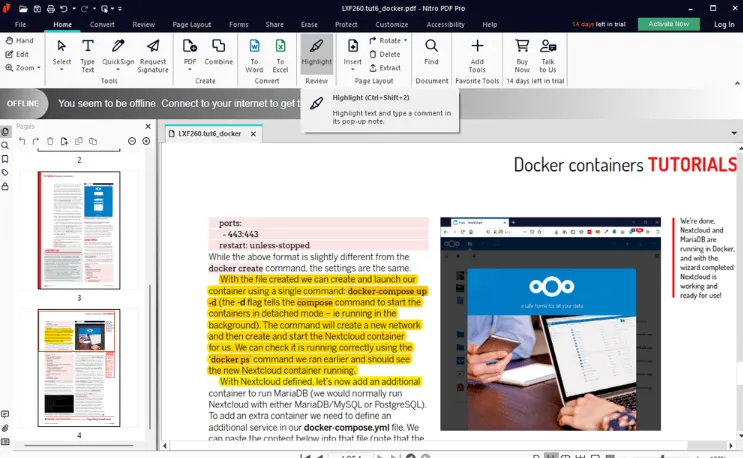The image size is (743, 458).
Task: Insert a page from Pages panel toolbar
Action: [x=64, y=141]
